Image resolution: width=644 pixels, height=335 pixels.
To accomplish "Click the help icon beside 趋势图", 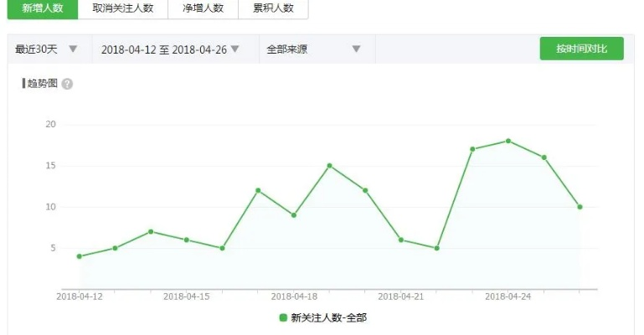I will pyautogui.click(x=67, y=84).
